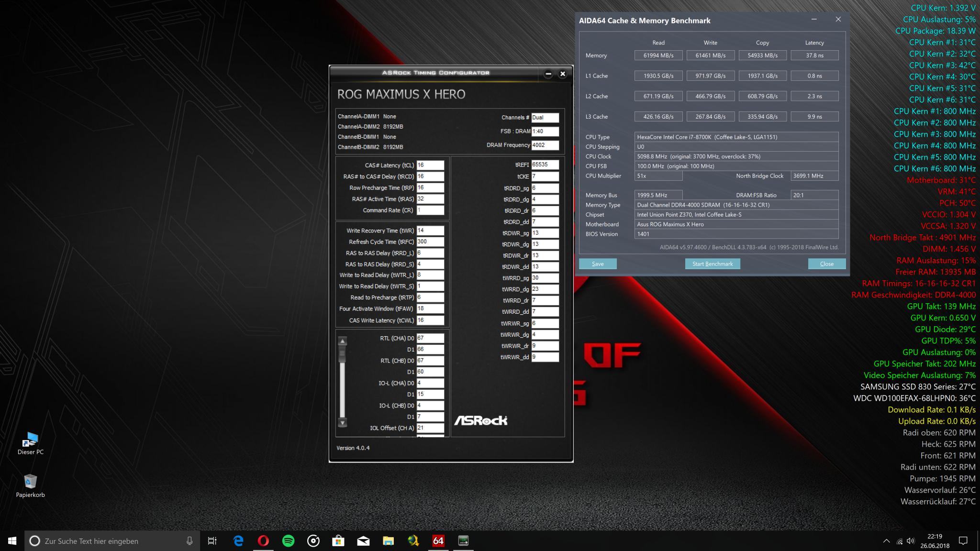This screenshot has height=551, width=980.
Task: Click Close button in AIDA64 window
Action: [x=827, y=264]
